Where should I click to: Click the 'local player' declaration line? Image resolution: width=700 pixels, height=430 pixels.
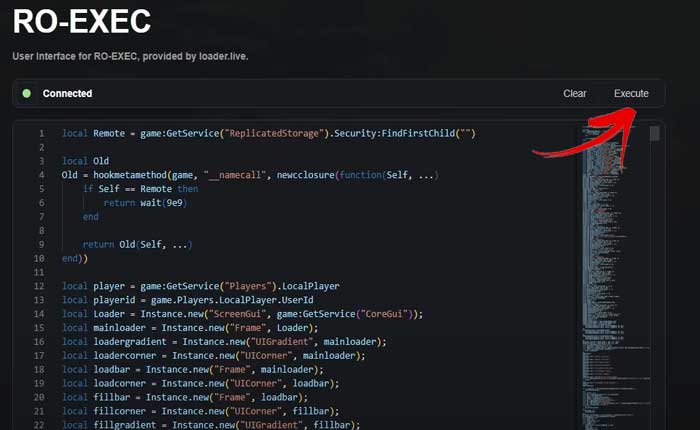point(200,286)
